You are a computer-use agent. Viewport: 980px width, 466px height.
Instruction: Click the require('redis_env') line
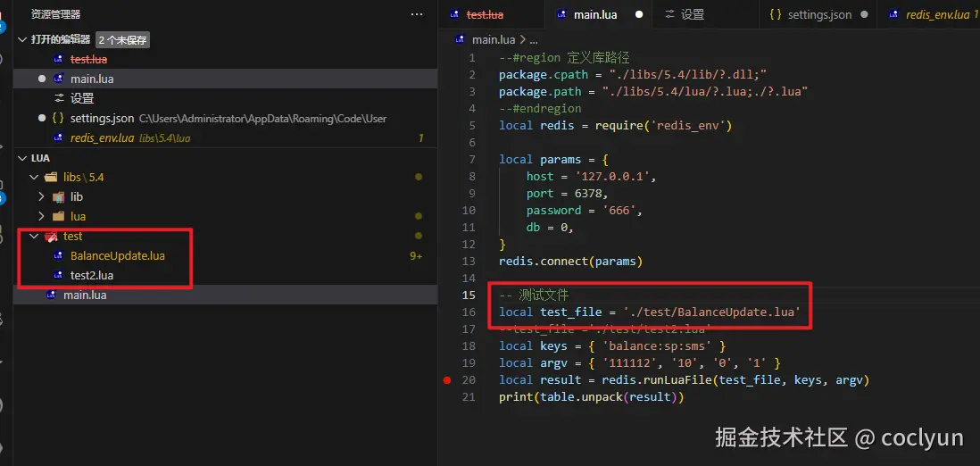(x=615, y=125)
